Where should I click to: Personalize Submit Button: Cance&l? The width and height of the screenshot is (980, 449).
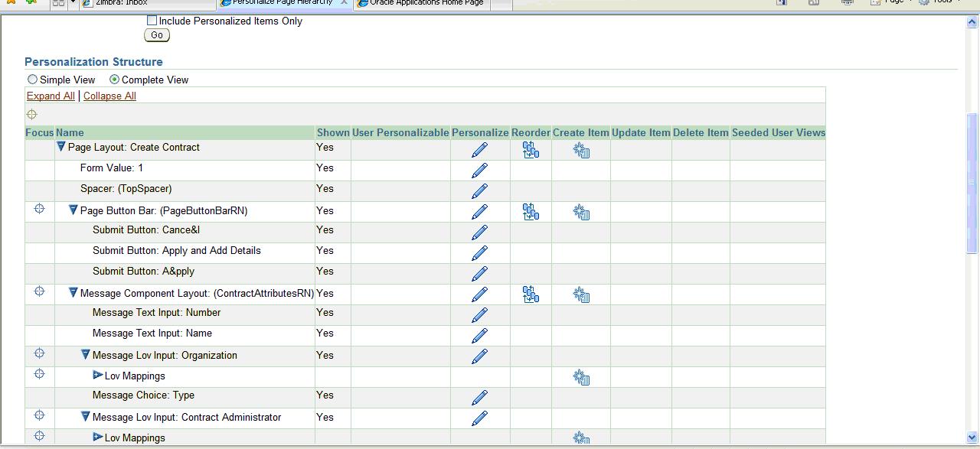click(x=479, y=233)
